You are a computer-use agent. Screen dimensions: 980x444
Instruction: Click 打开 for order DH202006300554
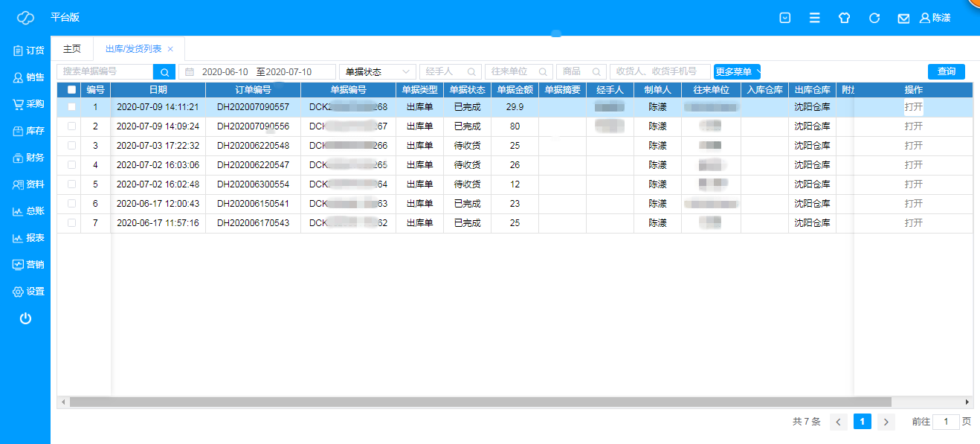tap(913, 184)
